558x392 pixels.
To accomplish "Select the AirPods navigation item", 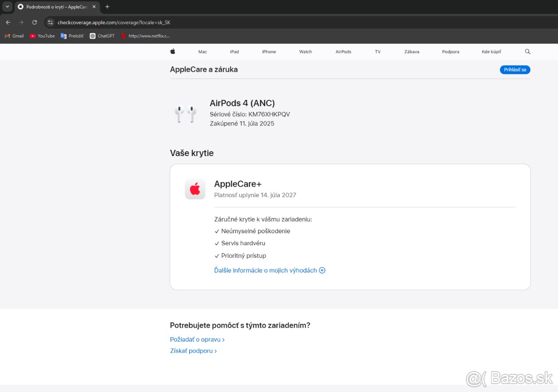I will coord(343,52).
